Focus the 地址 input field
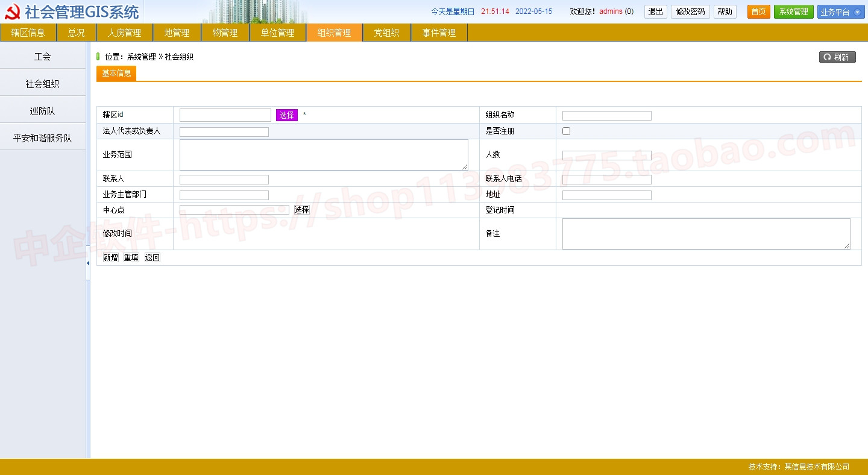Viewport: 868px width, 475px height. tap(607, 195)
